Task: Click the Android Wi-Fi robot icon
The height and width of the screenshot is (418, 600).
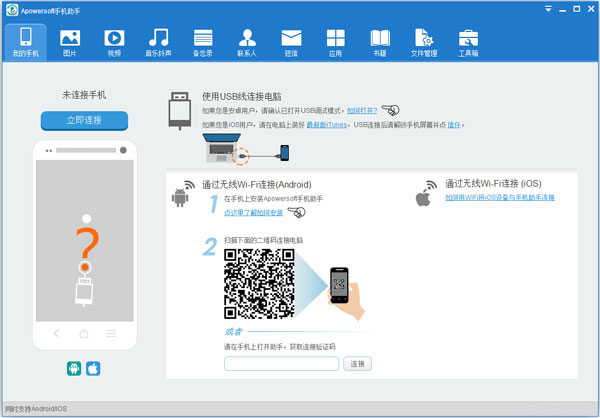Action: (x=183, y=194)
